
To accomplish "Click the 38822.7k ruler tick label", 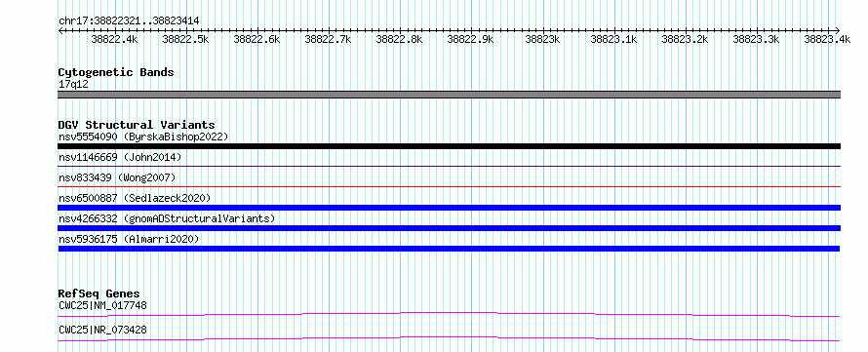I will coord(329,39).
